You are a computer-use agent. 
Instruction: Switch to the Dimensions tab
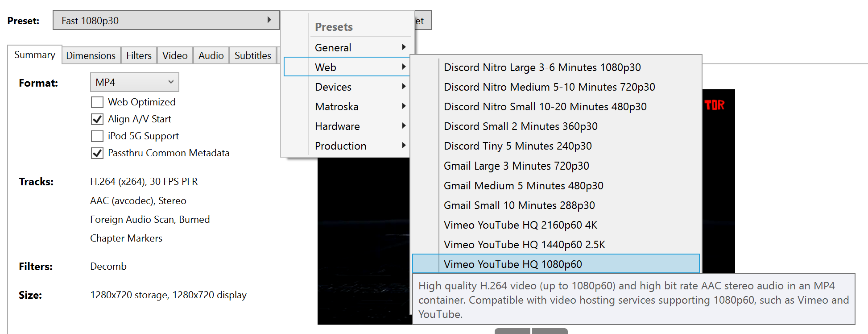[91, 55]
